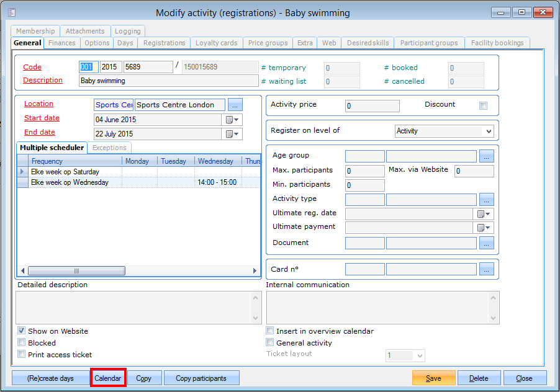This screenshot has width=560, height=392.
Task: Open the Card n° lookup button
Action: 487,269
